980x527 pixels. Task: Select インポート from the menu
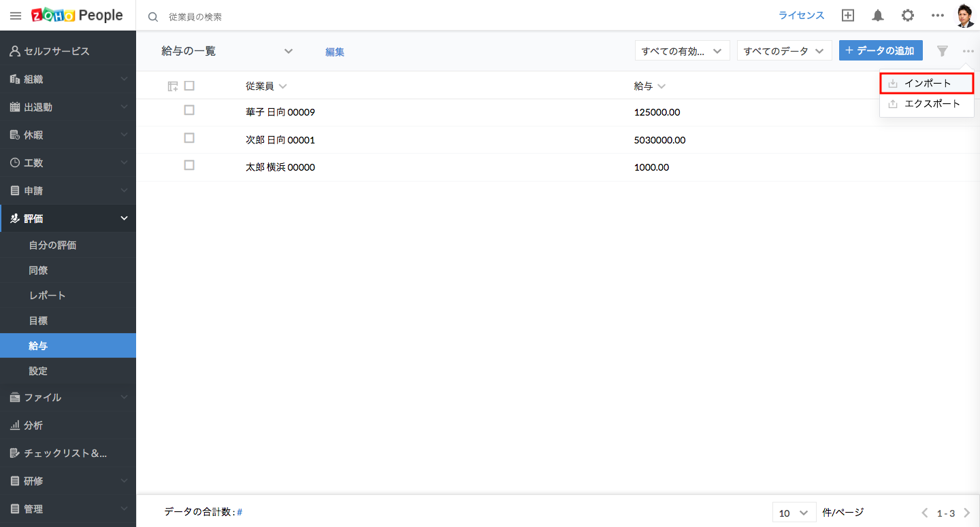(x=927, y=83)
